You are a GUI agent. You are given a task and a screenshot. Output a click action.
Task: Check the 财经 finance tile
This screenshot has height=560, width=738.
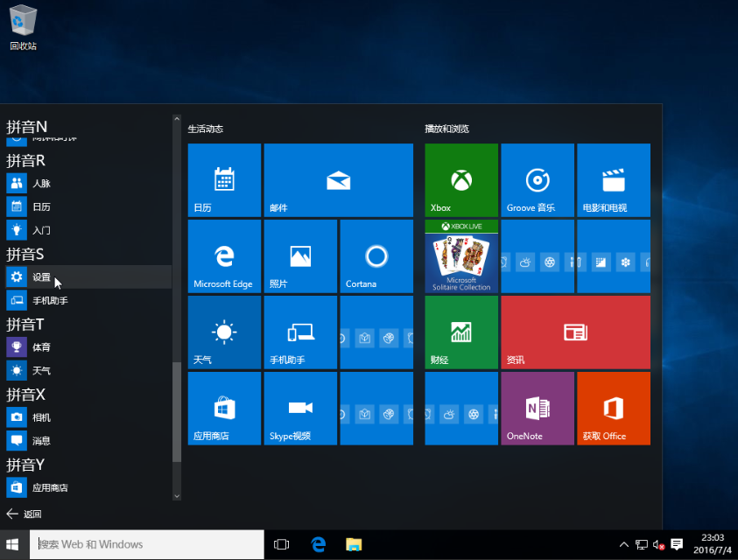pos(460,332)
